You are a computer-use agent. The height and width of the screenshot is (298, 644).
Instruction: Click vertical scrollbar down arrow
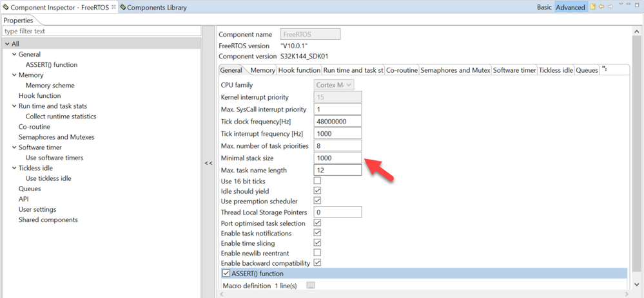[x=636, y=284]
